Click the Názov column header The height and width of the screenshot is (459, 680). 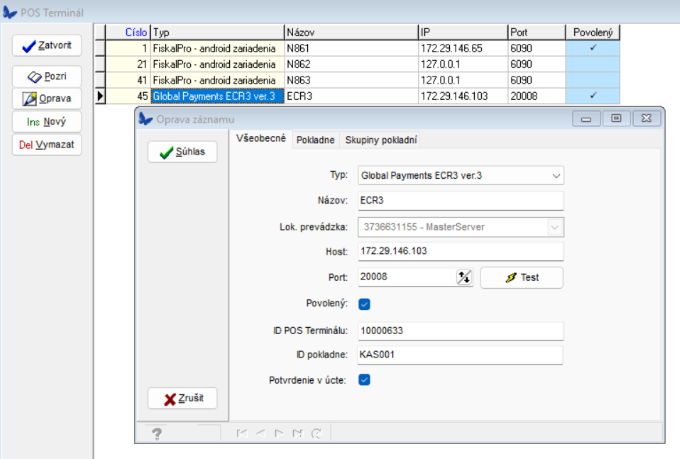tap(351, 32)
